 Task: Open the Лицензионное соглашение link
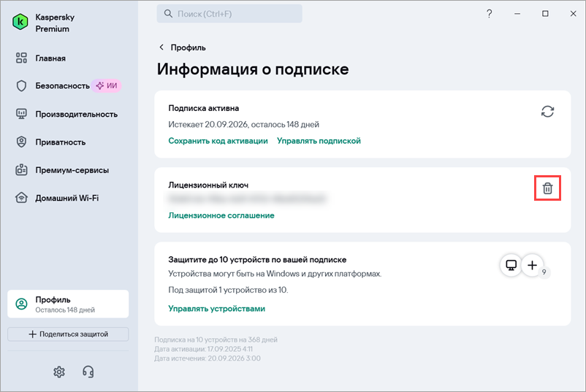coord(221,215)
